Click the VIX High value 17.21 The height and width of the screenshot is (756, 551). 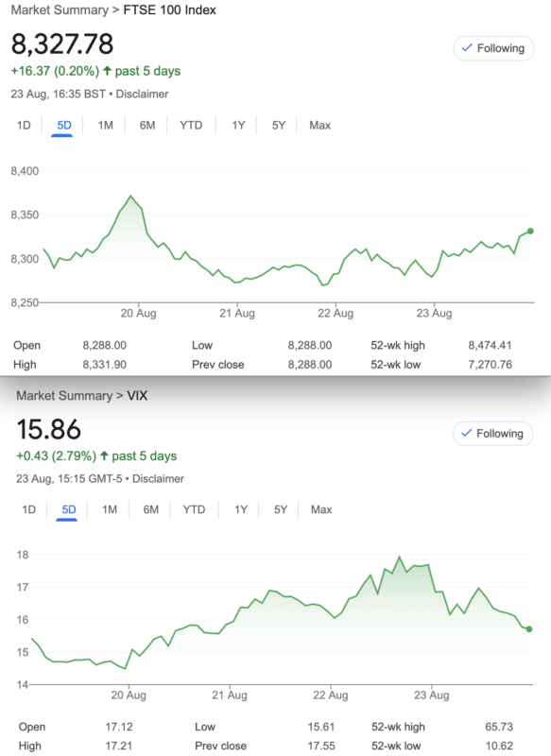click(119, 747)
